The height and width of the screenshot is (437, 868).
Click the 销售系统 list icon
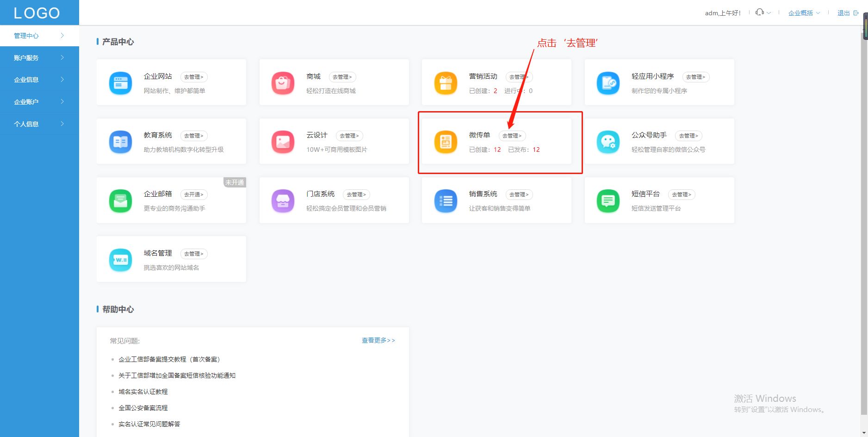[x=446, y=201]
